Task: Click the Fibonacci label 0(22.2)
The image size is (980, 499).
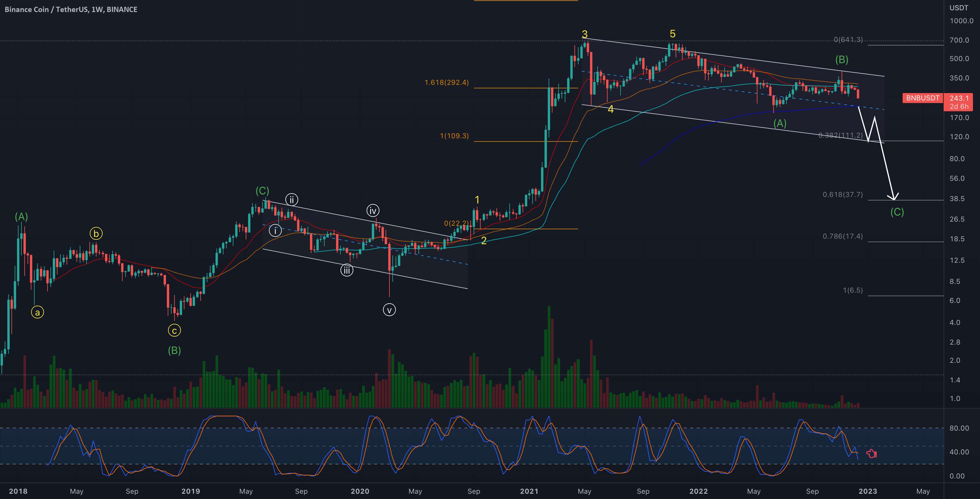Action: click(x=457, y=223)
